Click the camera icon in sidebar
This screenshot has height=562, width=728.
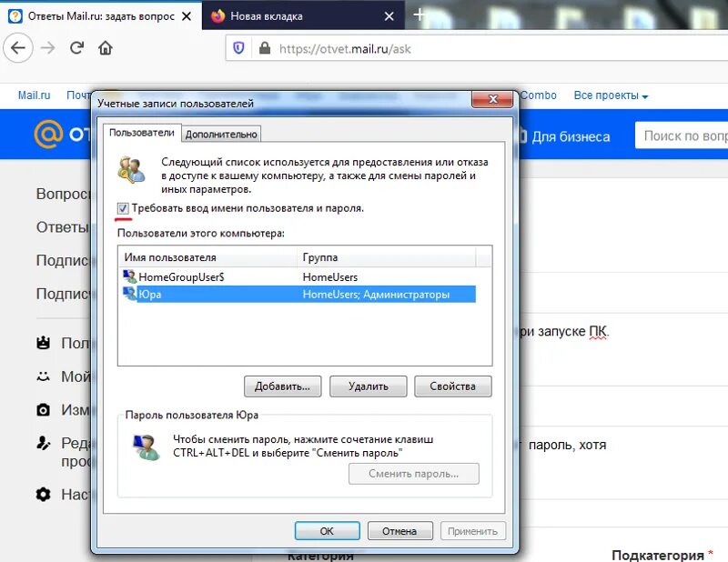[43, 410]
